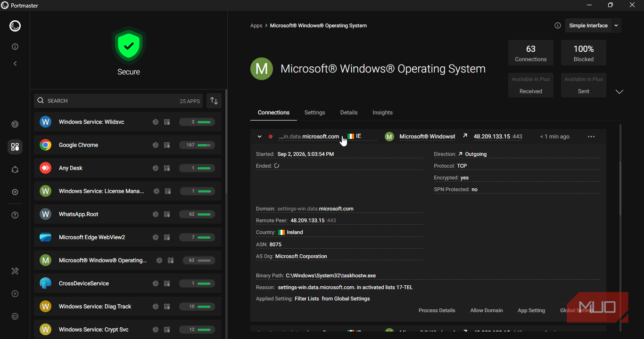
Task: Open WhatsApp.Root in the app list
Action: point(128,214)
